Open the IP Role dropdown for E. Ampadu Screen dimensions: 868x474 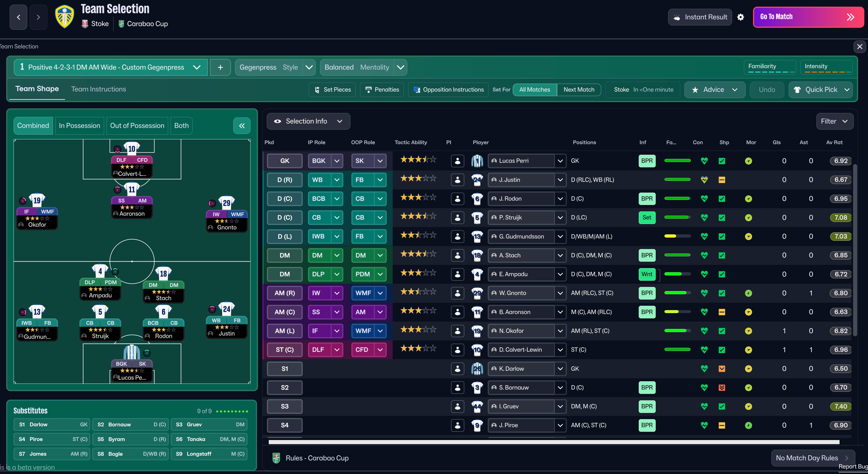tap(336, 274)
